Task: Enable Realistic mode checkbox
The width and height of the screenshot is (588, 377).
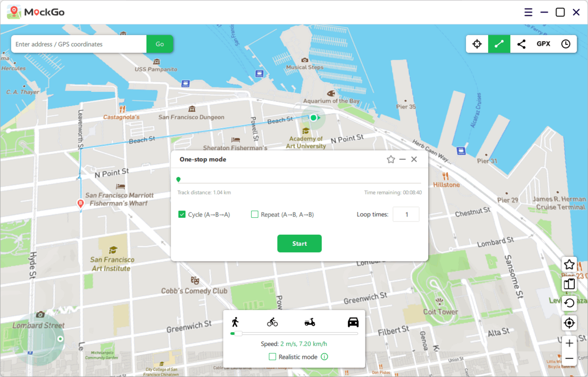Action: [272, 357]
